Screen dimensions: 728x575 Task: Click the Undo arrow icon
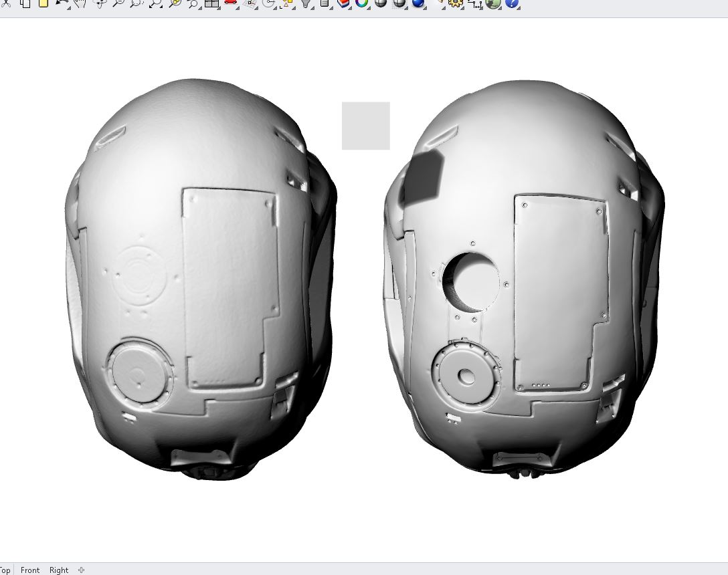(61, 3)
